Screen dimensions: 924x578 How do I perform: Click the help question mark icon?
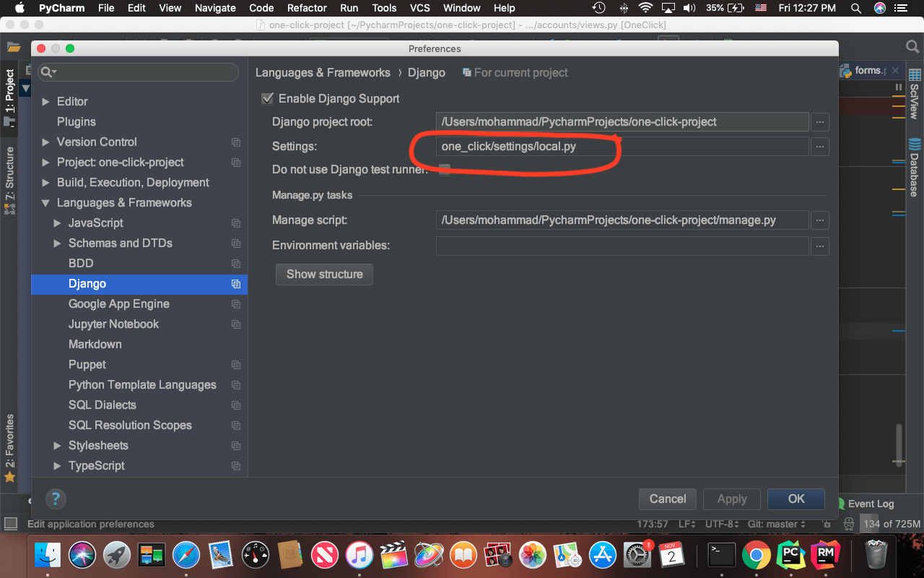tap(56, 499)
